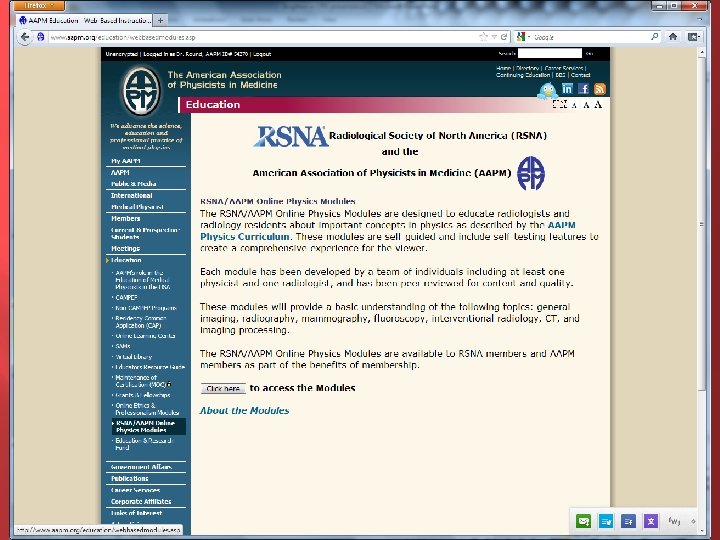Image resolution: width=720 pixels, height=540 pixels.
Task: Open Corporate Affiliates in left menu
Action: pos(141,501)
